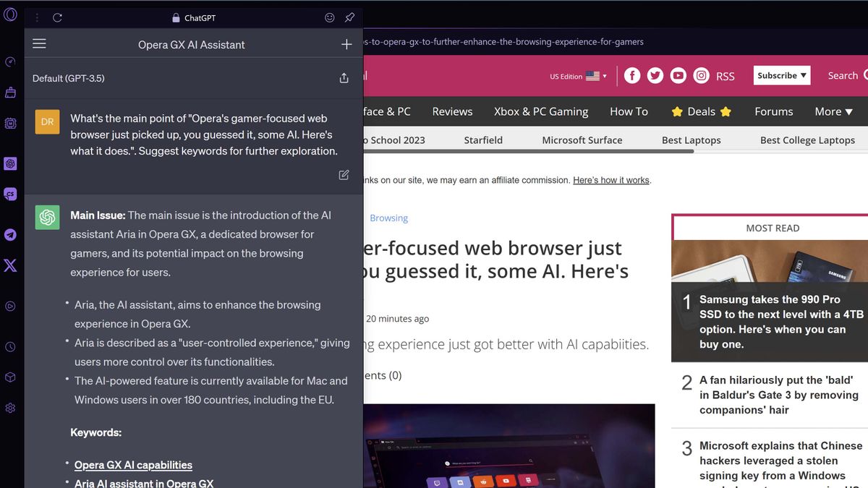This screenshot has width=868, height=488.
Task: Open X (Twitter) from the sidebar
Action: (10, 265)
